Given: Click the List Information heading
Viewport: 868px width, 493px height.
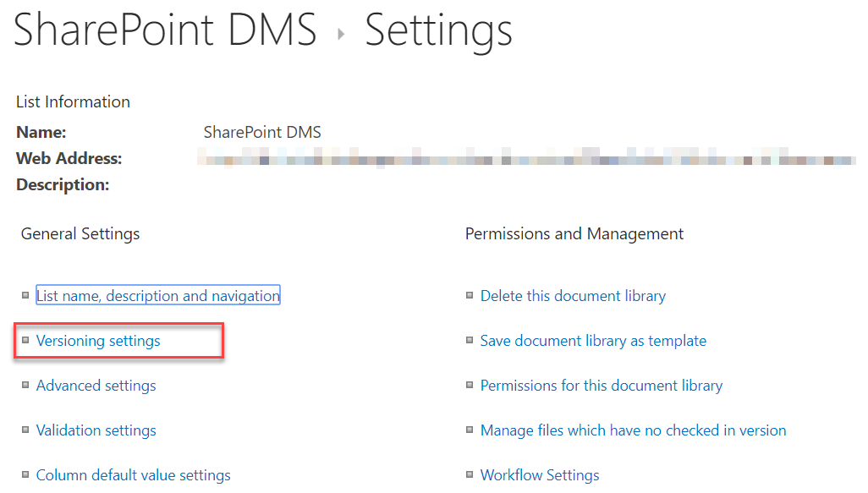Looking at the screenshot, I should [x=73, y=101].
